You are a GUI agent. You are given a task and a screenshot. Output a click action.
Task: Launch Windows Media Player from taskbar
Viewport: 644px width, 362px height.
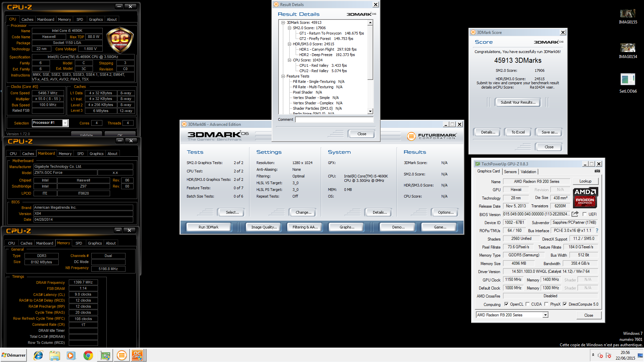coord(71,355)
